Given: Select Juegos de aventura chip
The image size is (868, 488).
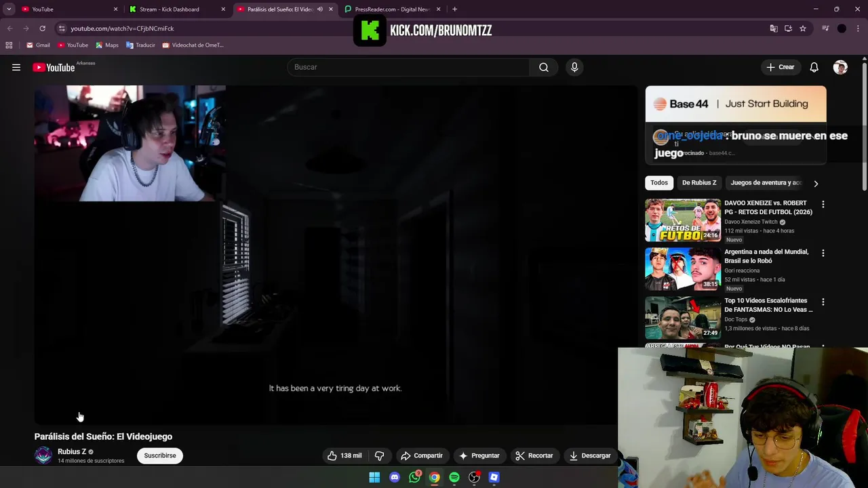Looking at the screenshot, I should [766, 183].
